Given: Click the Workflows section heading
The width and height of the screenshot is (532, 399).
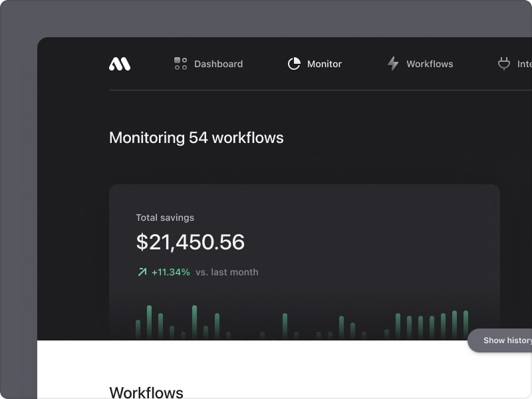Looking at the screenshot, I should coord(146,392).
